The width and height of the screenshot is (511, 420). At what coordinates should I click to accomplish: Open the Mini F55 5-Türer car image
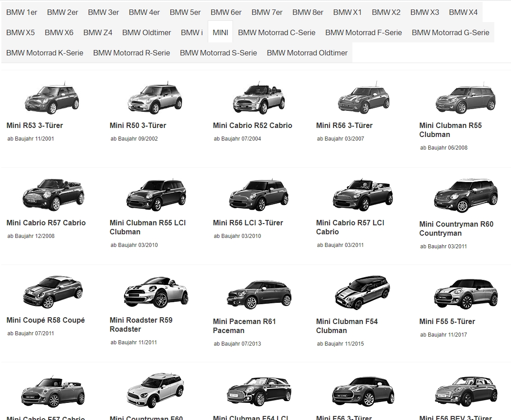tap(465, 293)
